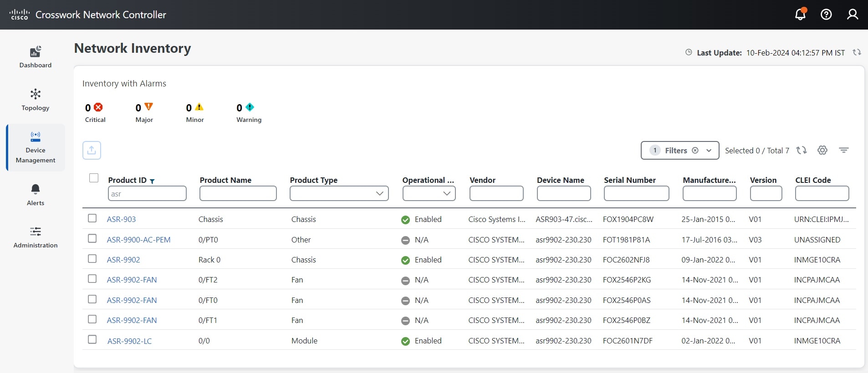Open the ASR-9902-FAN link for 0/FT2
Image resolution: width=868 pixels, height=373 pixels.
[132, 280]
